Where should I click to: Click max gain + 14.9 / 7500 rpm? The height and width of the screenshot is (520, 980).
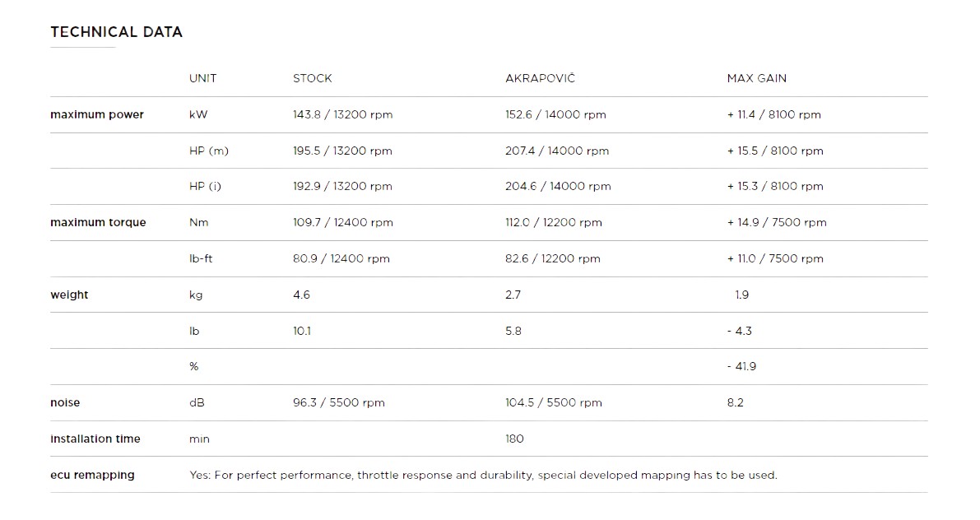click(x=776, y=222)
